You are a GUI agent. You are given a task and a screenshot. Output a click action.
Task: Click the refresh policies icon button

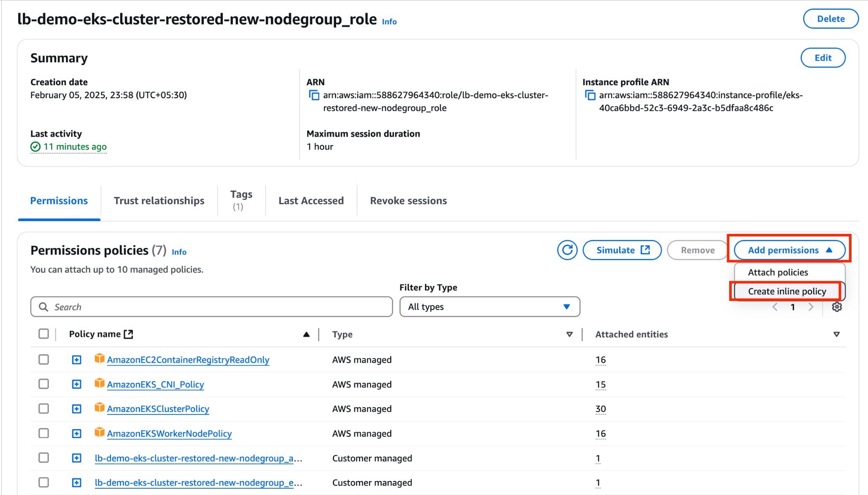point(567,250)
